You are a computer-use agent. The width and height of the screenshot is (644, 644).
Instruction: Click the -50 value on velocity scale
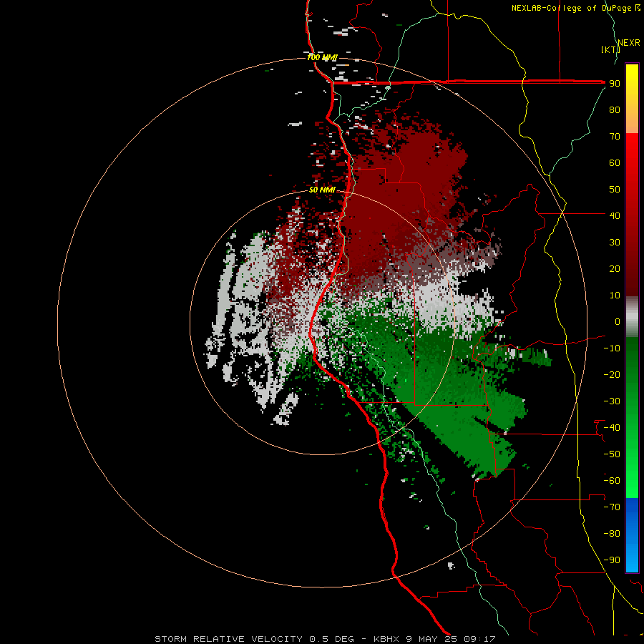pos(612,454)
